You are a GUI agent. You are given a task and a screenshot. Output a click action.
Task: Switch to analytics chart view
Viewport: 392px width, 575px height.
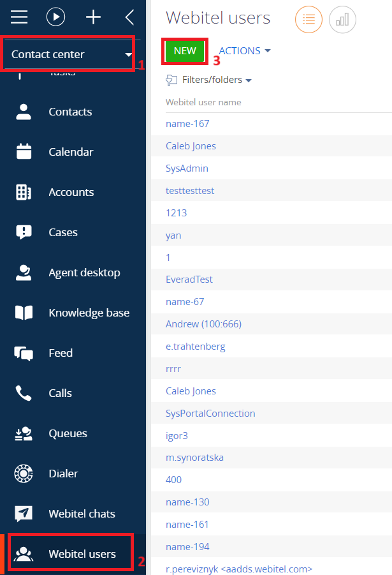point(342,19)
